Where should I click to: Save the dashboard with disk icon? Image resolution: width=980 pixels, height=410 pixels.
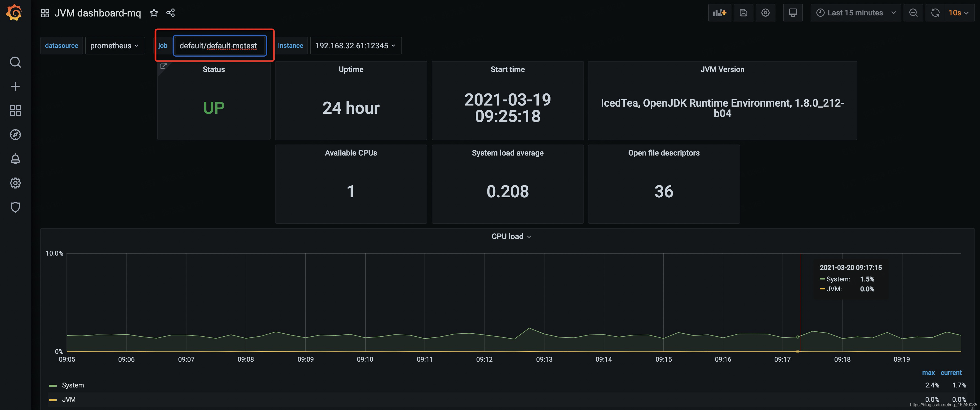click(743, 13)
